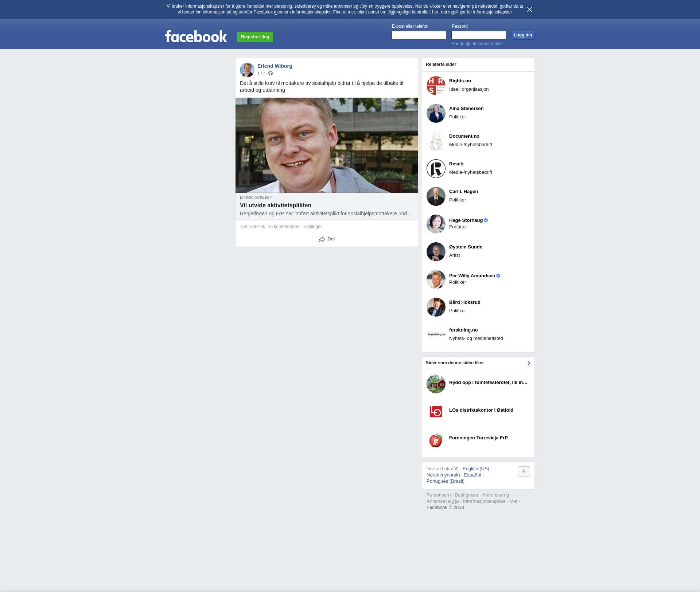Open Resett page name
The height and width of the screenshot is (592, 700).
pos(456,164)
